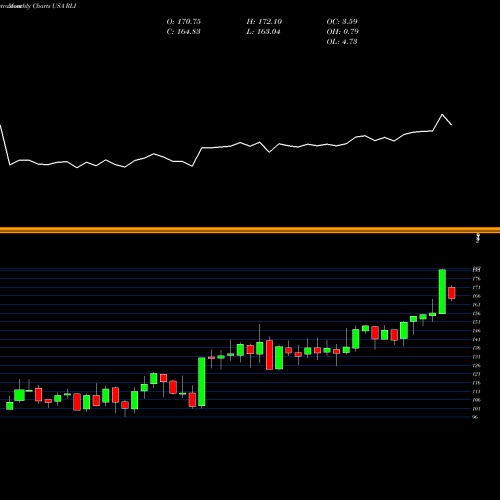The width and height of the screenshot is (500, 500).
Task: Select the last red candlestick on the chart
Action: click(452, 293)
